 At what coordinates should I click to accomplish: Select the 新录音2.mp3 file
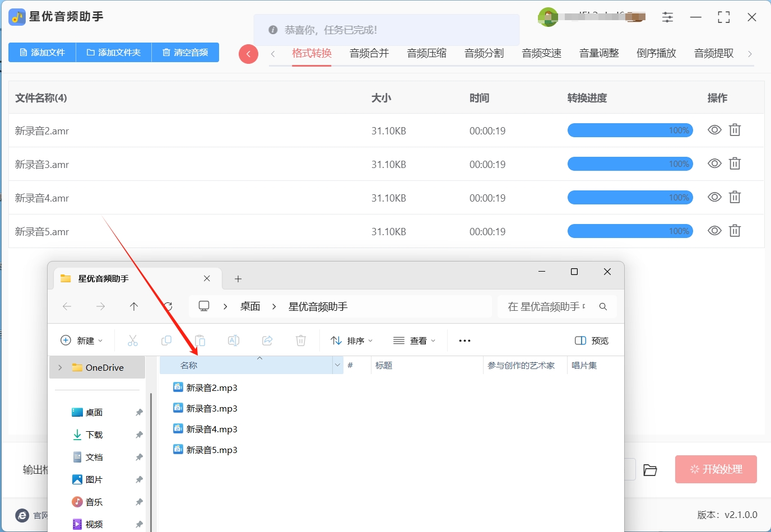[x=205, y=388]
